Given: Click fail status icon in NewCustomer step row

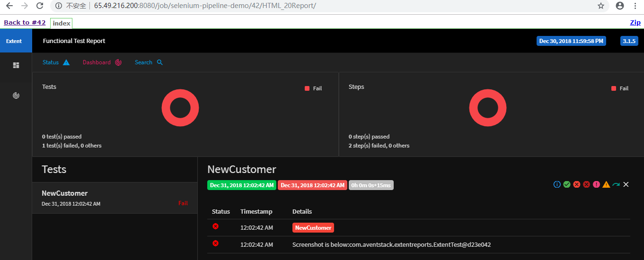Looking at the screenshot, I should [215, 226].
